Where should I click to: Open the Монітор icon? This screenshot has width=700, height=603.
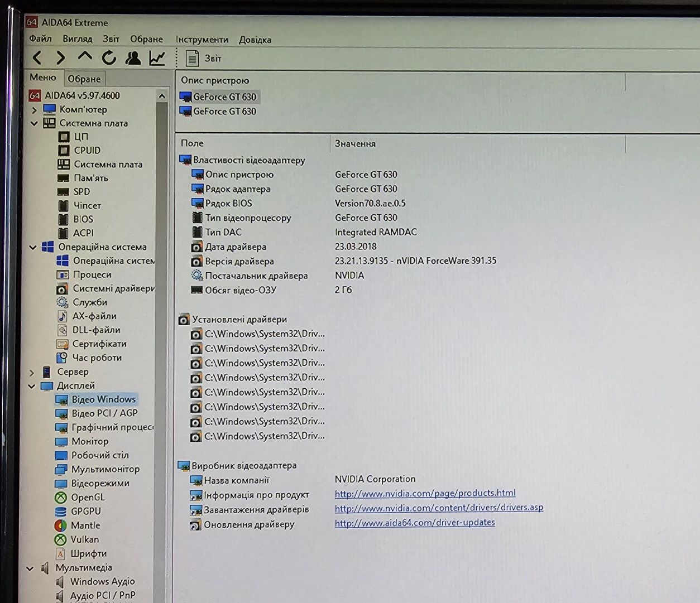(61, 442)
